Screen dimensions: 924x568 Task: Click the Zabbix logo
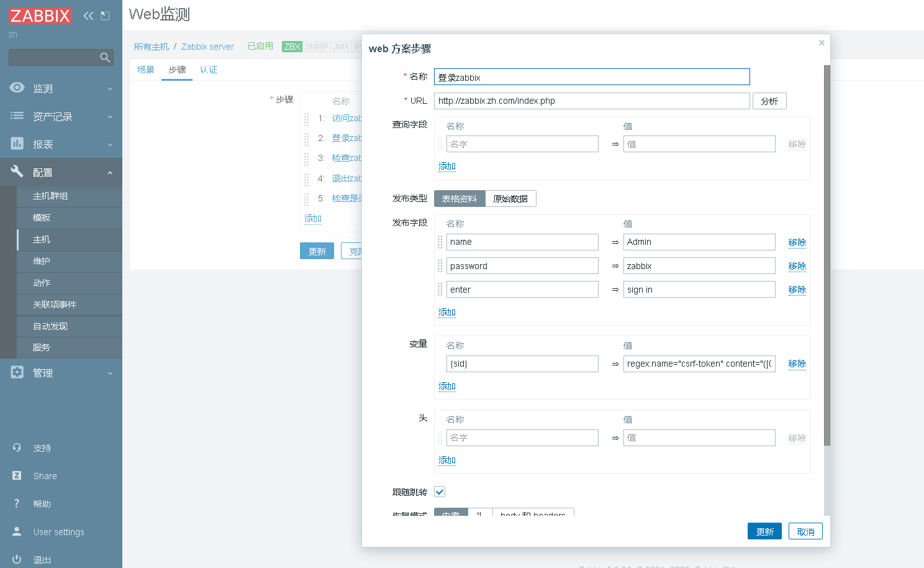pyautogui.click(x=40, y=16)
